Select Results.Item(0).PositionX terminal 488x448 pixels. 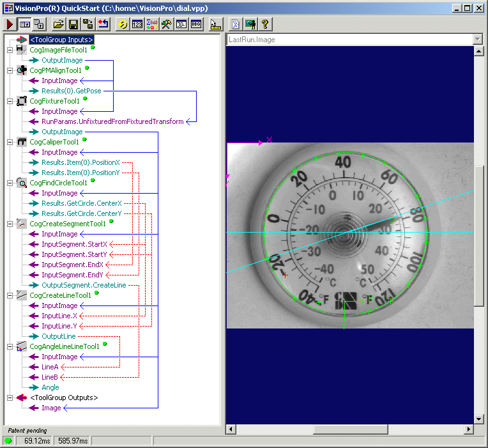click(x=80, y=162)
